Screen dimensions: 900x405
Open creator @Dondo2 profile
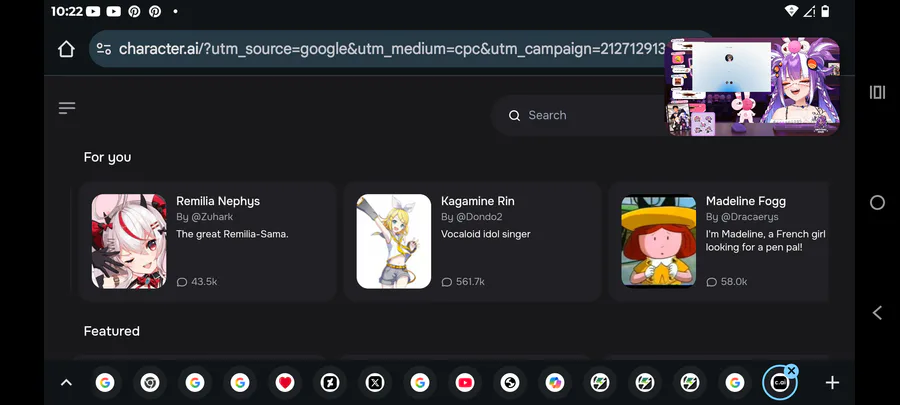[472, 217]
